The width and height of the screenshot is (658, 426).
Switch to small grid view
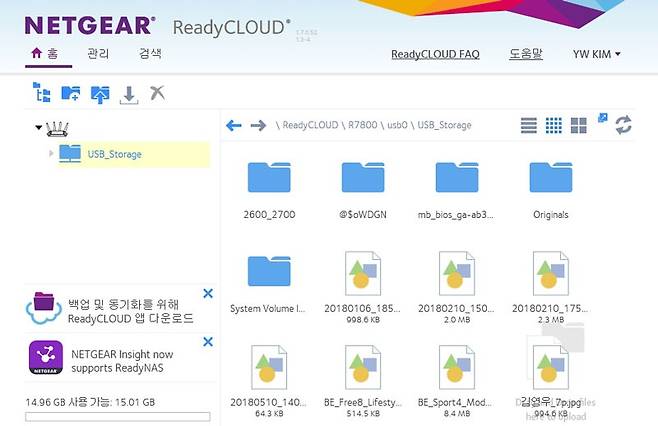click(554, 125)
